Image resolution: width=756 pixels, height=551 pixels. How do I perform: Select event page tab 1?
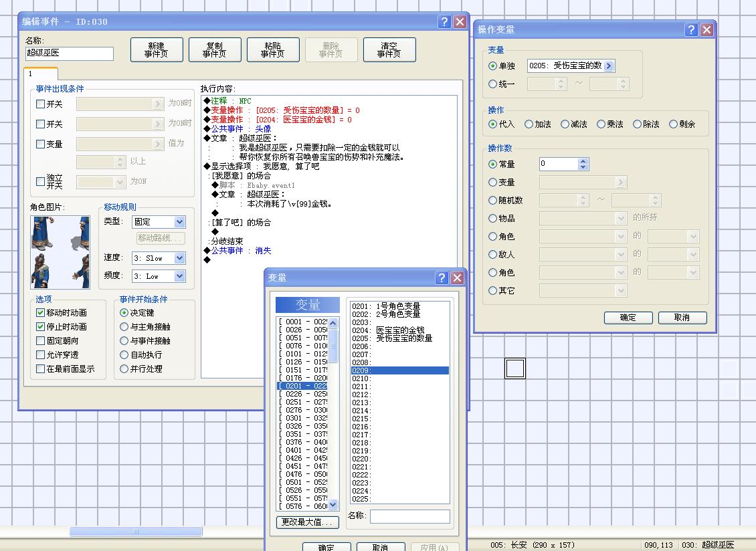41,74
